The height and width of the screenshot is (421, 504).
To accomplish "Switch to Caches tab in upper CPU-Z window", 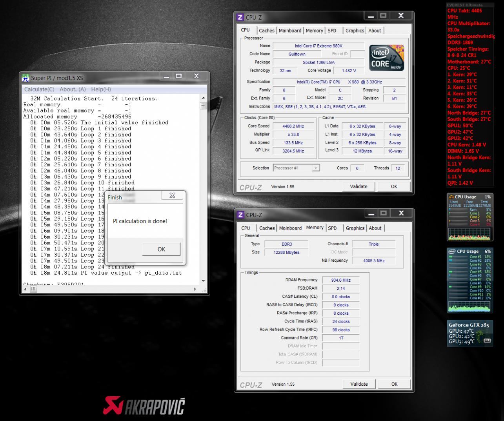I will 267,31.
